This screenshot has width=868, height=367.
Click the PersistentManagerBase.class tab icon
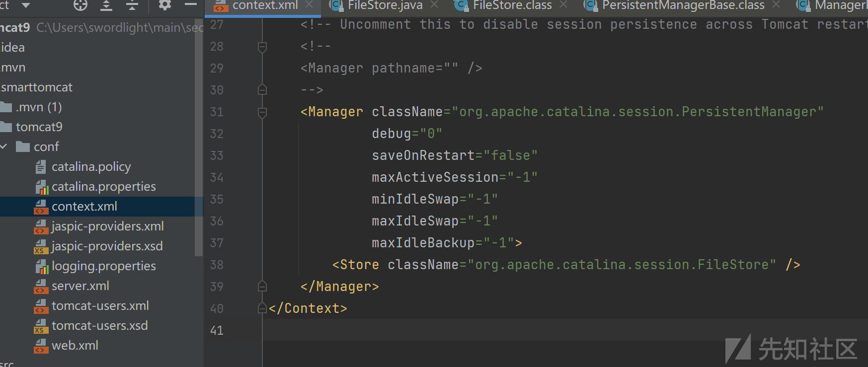coord(591,5)
